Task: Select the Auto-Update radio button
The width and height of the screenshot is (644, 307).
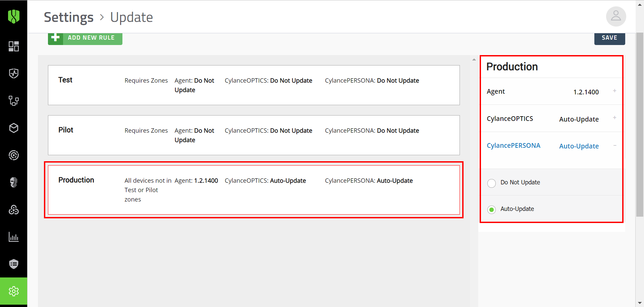Action: click(491, 210)
